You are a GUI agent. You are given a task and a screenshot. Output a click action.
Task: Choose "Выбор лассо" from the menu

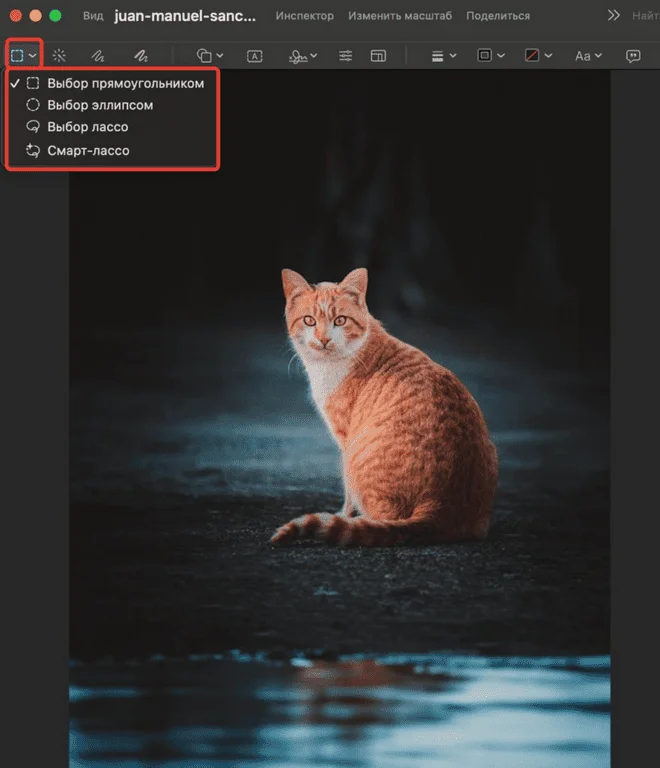[x=87, y=127]
